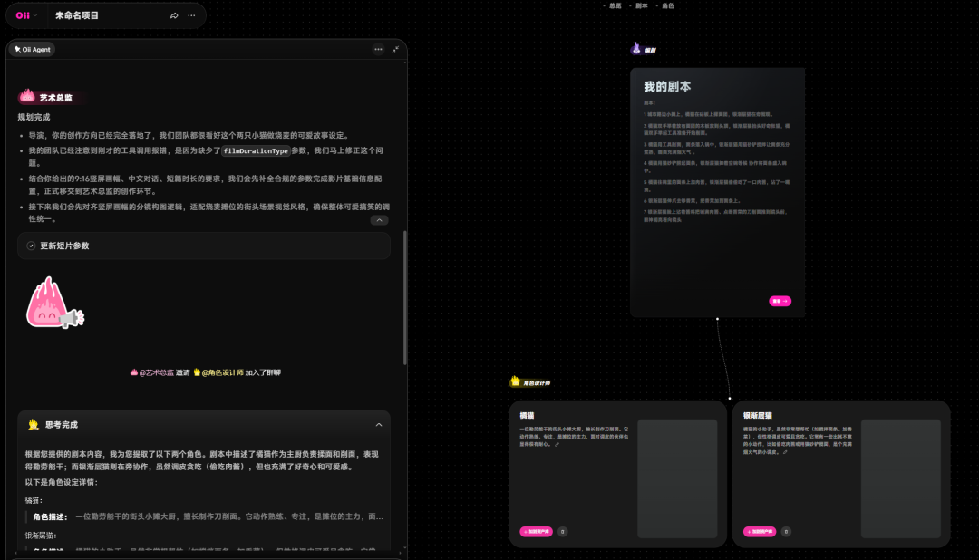This screenshot has height=560, width=979.
Task: Collapse the 艺术总监 planning message
Action: click(379, 220)
